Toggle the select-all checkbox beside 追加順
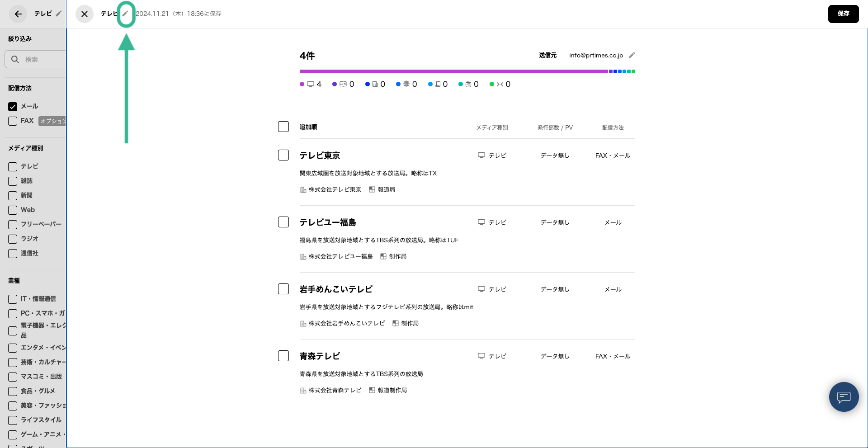The width and height of the screenshot is (868, 448). tap(283, 127)
